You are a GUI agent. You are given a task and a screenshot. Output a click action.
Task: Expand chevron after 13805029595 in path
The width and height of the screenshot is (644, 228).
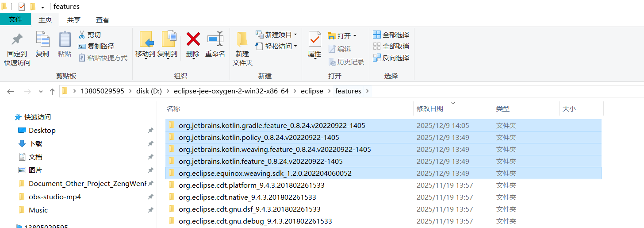[x=130, y=91]
